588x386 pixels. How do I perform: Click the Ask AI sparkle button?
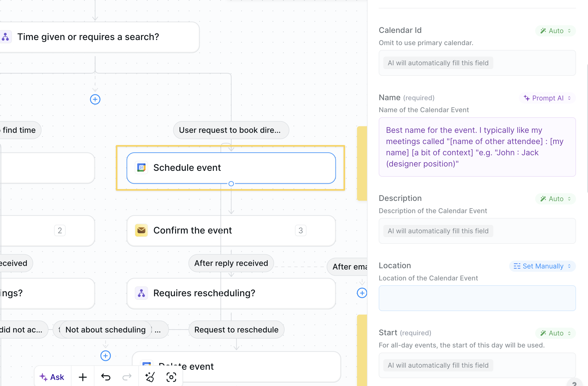pos(52,377)
